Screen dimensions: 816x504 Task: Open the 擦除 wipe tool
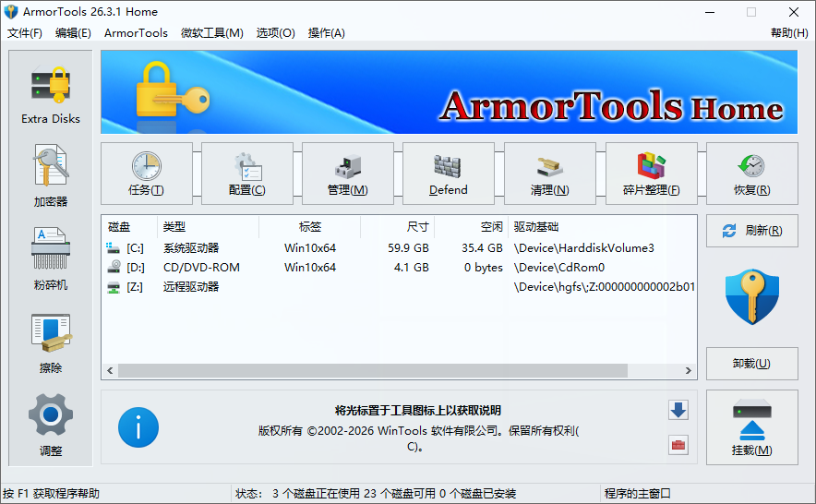click(x=51, y=343)
